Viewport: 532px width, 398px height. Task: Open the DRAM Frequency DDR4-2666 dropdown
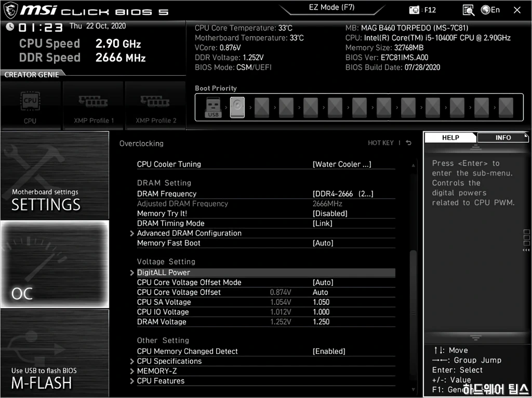tap(343, 194)
